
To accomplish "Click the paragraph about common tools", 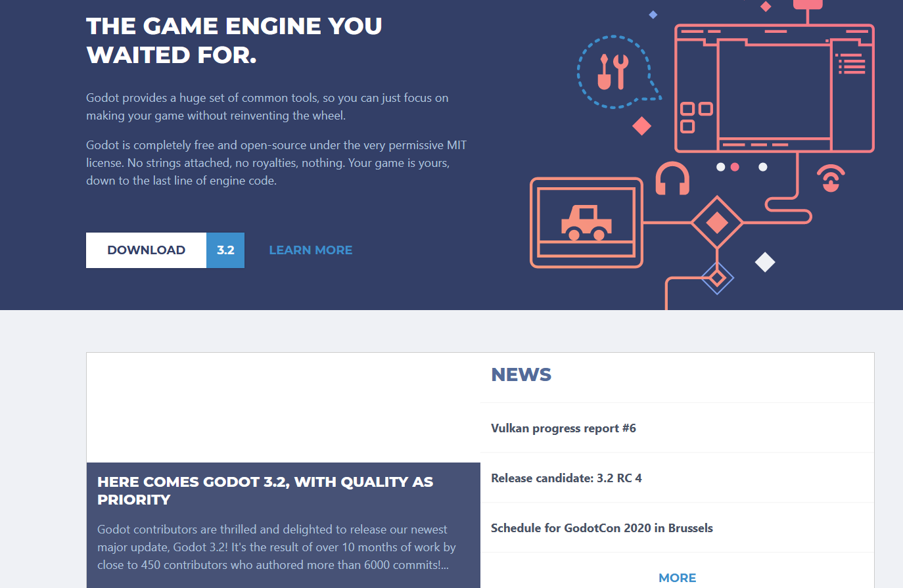I will (267, 106).
